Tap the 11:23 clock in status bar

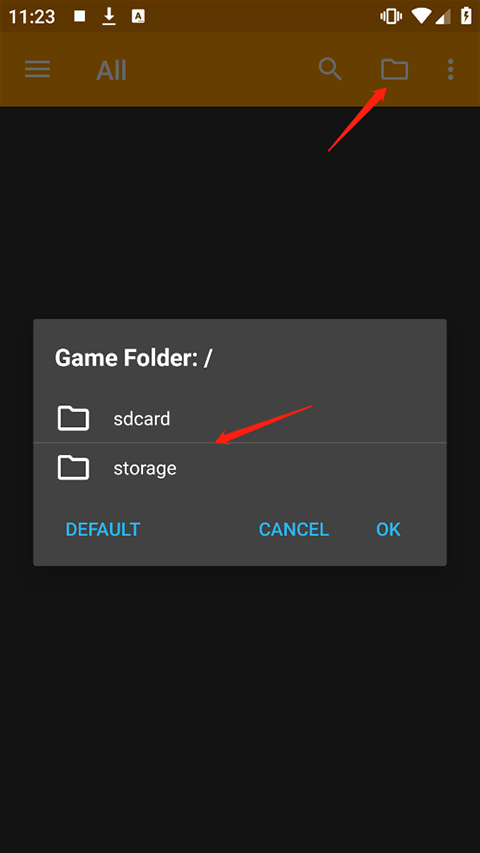[x=32, y=16]
